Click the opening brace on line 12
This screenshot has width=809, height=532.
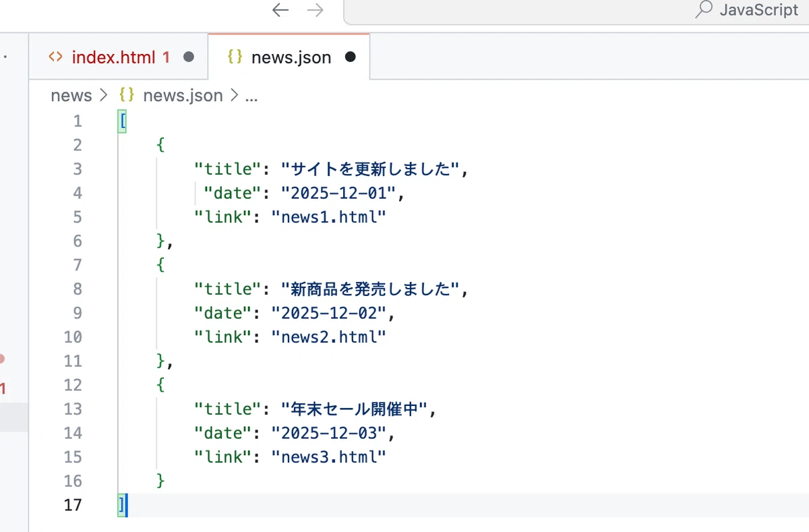pos(160,385)
